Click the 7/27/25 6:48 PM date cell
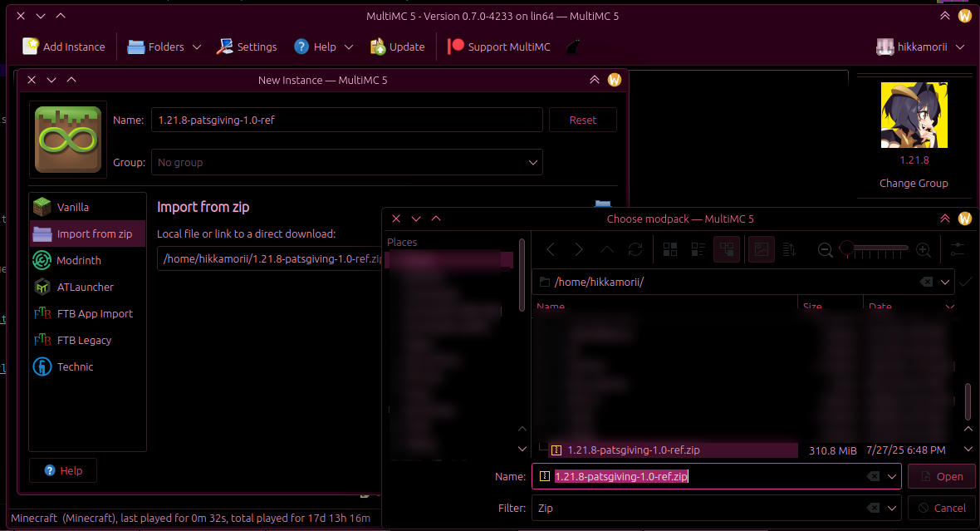This screenshot has height=531, width=980. coord(905,450)
